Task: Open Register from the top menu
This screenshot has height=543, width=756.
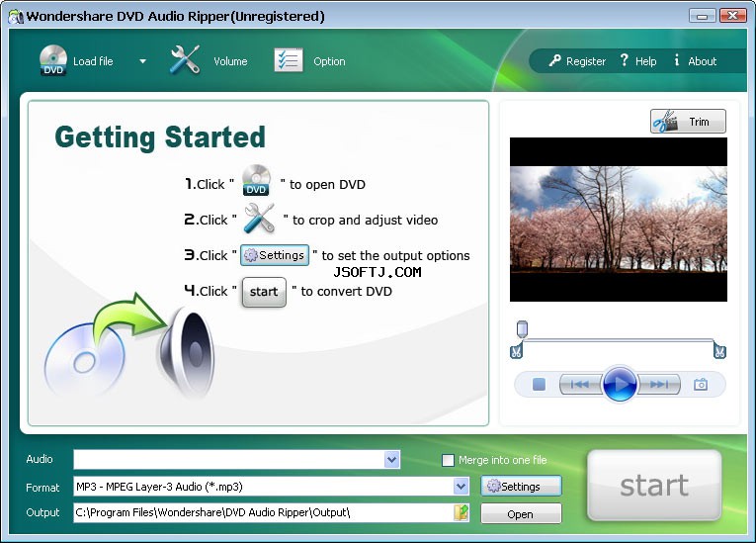Action: [577, 60]
